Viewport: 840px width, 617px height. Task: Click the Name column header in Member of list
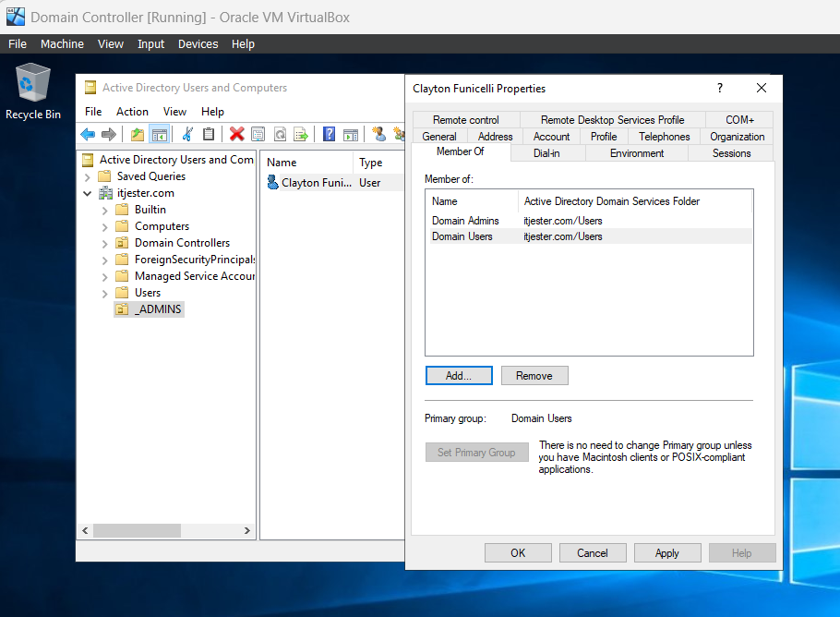click(x=473, y=201)
